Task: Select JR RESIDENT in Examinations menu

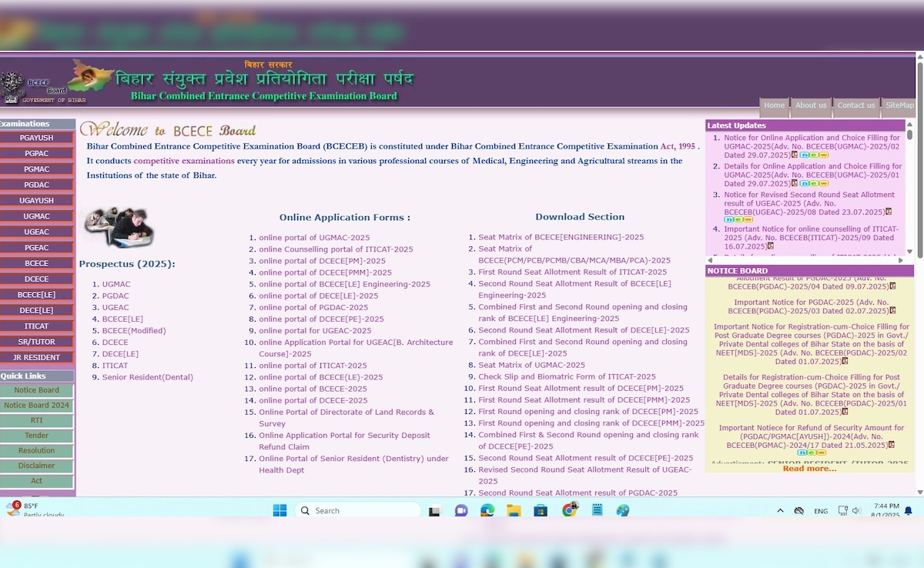Action: coord(37,358)
